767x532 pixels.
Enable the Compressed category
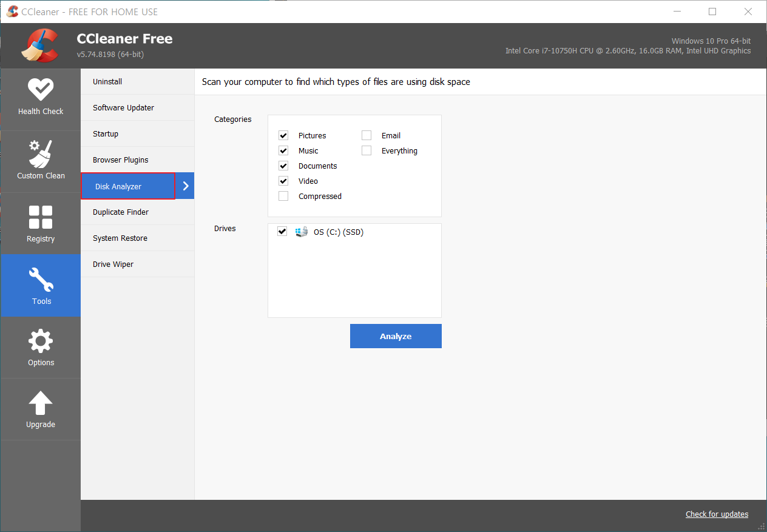point(283,196)
